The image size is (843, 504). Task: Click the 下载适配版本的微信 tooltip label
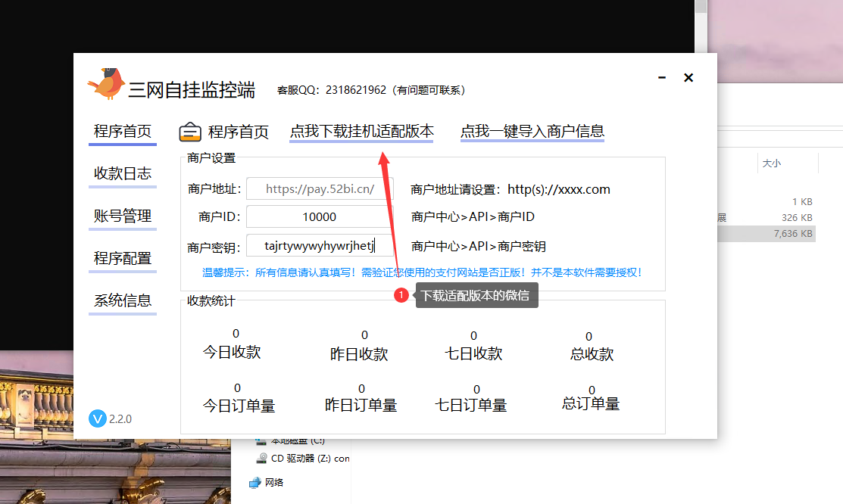(x=476, y=295)
